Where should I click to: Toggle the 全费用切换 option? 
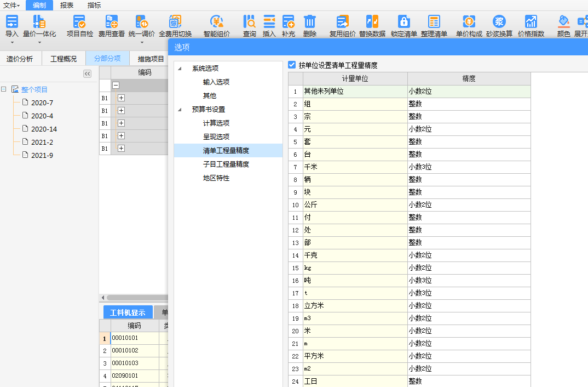pos(175,26)
